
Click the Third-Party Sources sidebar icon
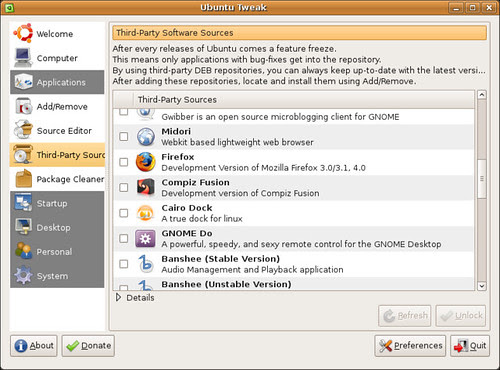23,155
